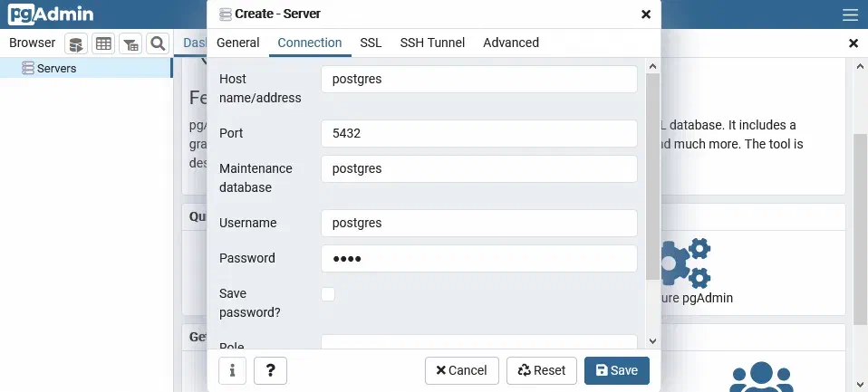Toggle the Save password checkbox
The height and width of the screenshot is (392, 868).
tap(328, 294)
